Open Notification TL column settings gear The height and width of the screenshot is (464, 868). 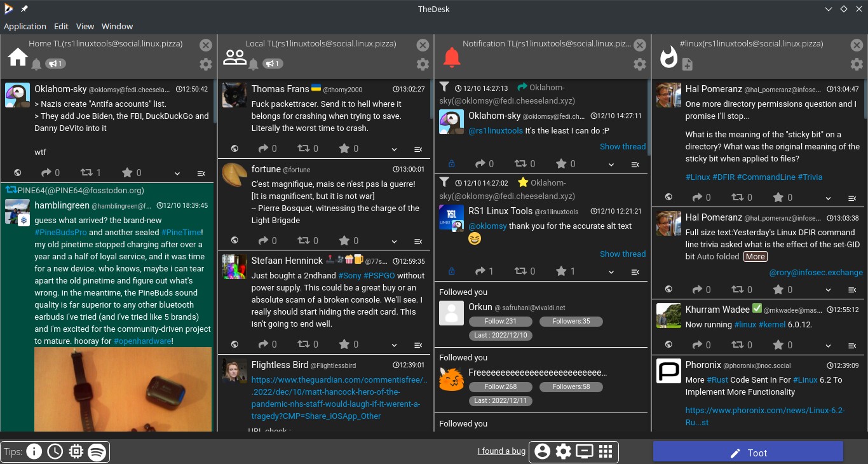pos(640,64)
